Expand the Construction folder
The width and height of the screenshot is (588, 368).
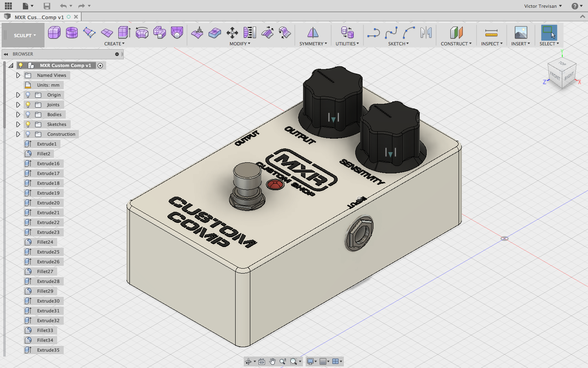pos(18,134)
